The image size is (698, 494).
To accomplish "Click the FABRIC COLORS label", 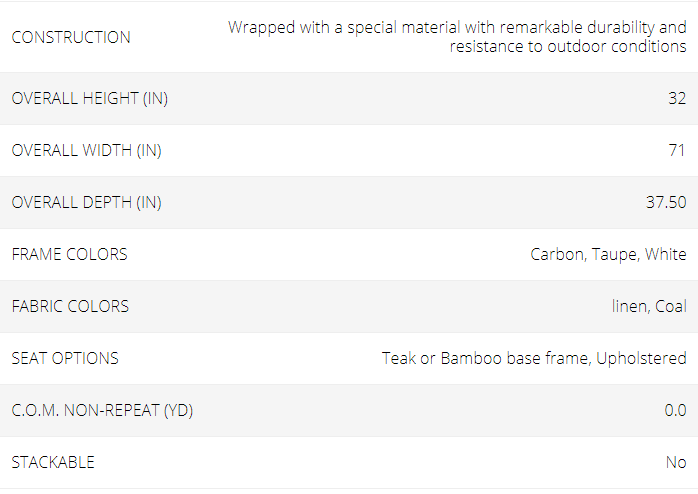I will coord(70,307).
